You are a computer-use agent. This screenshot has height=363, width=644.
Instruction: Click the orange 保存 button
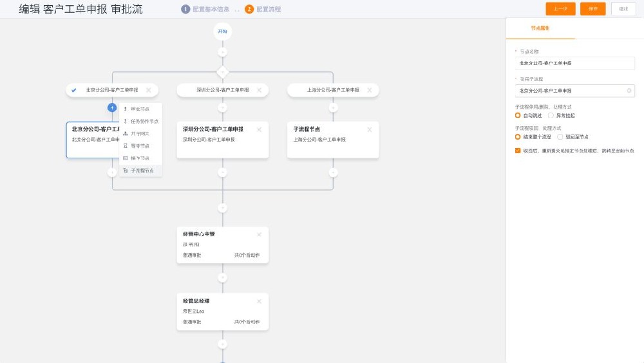coord(592,8)
